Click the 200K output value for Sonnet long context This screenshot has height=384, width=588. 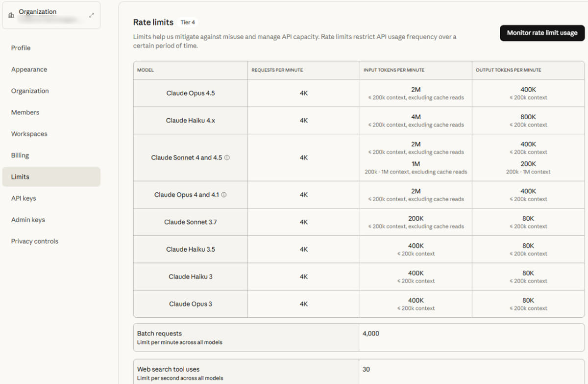click(528, 164)
